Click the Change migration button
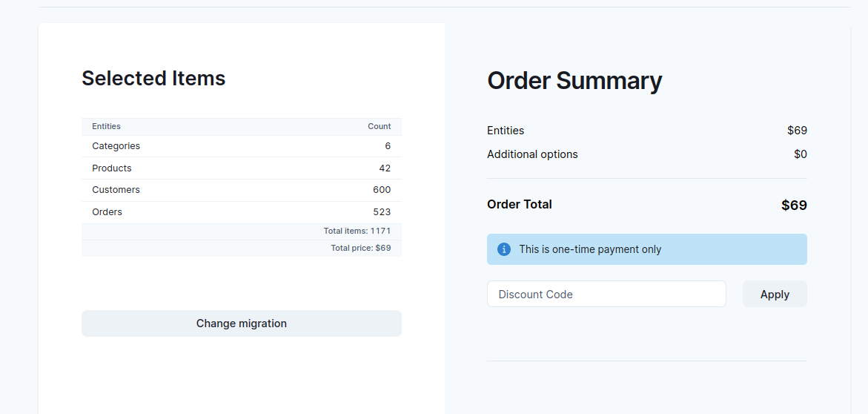The image size is (868, 414). pyautogui.click(x=242, y=323)
